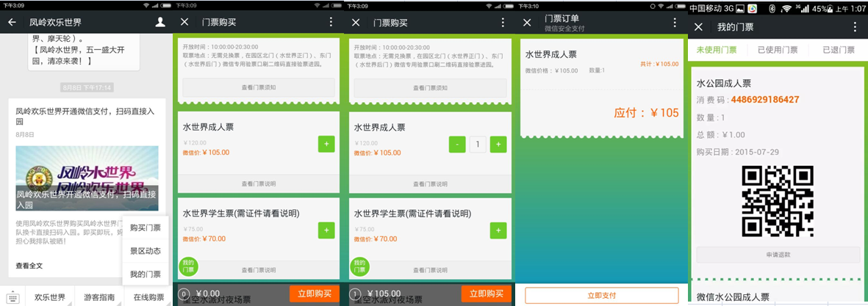Close the 门票购买 page showing ¥105.00 total
The width and height of the screenshot is (868, 306).
(356, 22)
